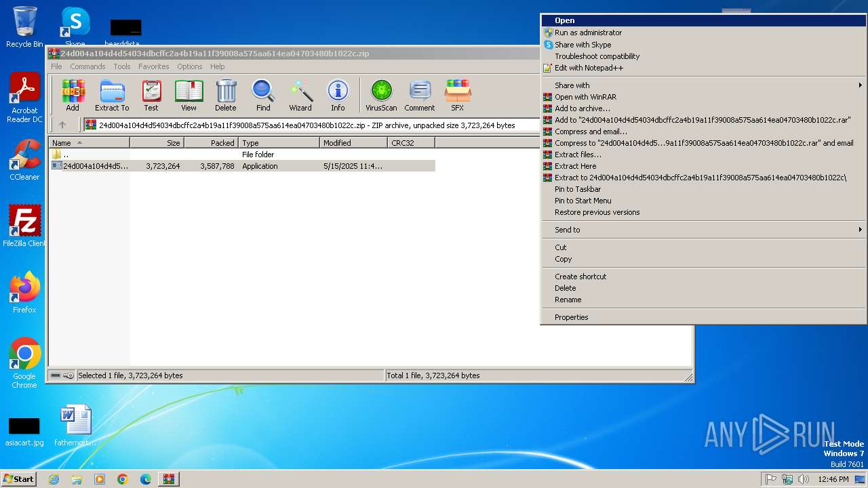The height and width of the screenshot is (488, 868).
Task: Select asiacart.jpg desktop file
Action: pyautogui.click(x=24, y=430)
